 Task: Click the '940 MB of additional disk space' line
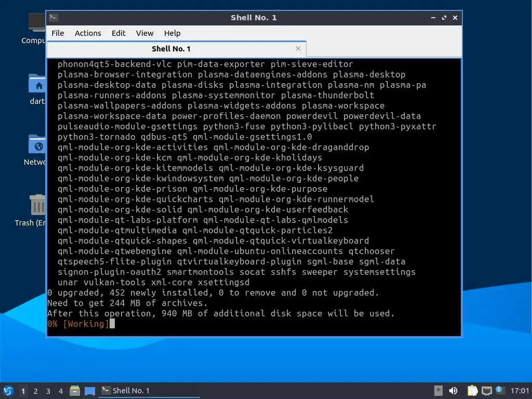coord(221,313)
